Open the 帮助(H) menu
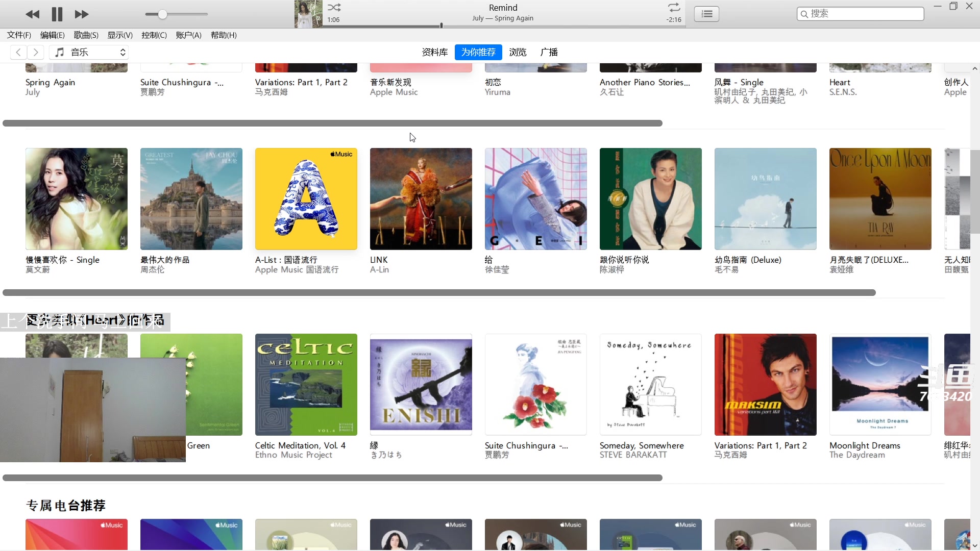The image size is (980, 551). (x=224, y=35)
